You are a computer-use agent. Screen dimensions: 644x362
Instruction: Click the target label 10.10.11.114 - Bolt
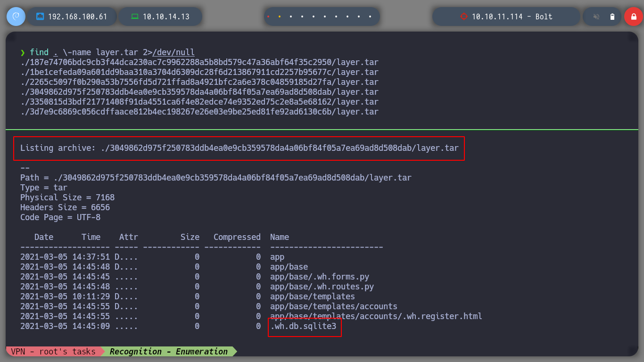pos(512,16)
